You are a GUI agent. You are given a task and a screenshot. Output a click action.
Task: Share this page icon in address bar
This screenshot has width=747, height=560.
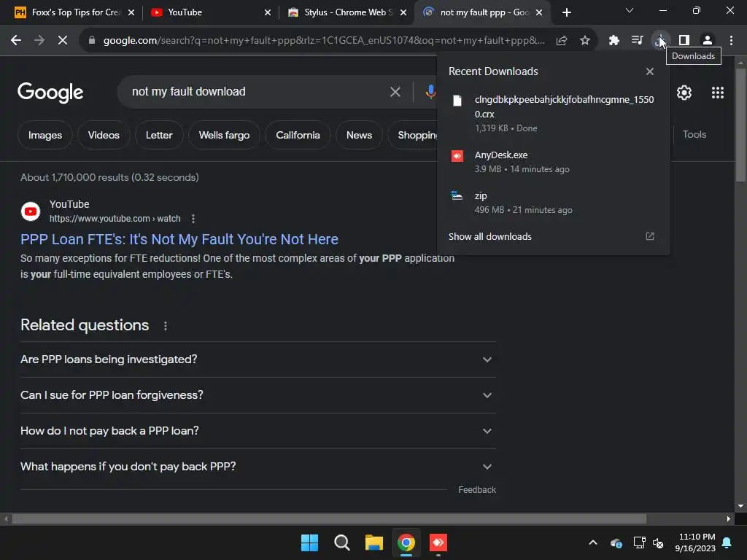coord(562,41)
